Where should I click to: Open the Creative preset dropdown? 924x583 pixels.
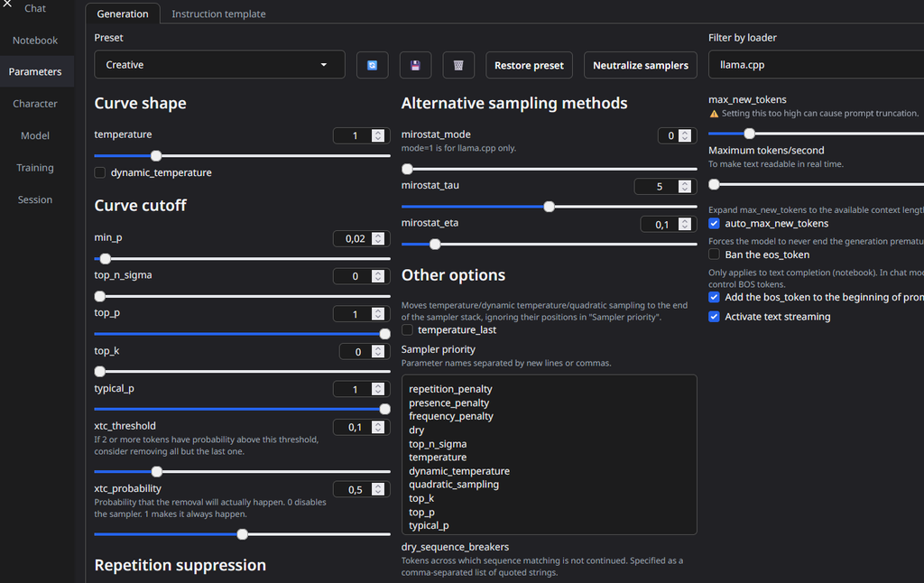219,65
